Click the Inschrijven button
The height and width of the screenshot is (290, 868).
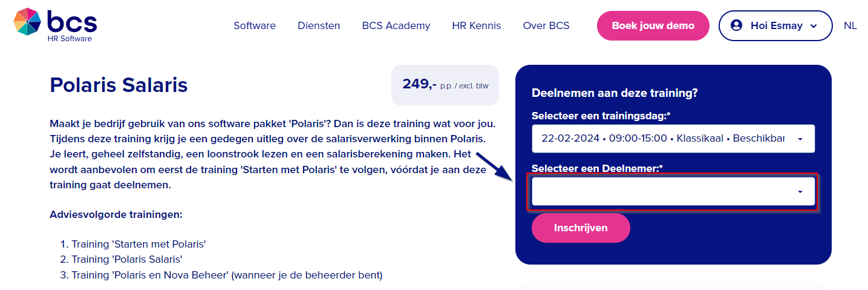(581, 228)
